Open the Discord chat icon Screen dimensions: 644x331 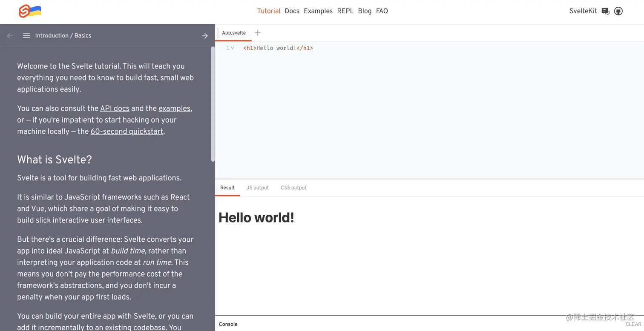coord(605,11)
